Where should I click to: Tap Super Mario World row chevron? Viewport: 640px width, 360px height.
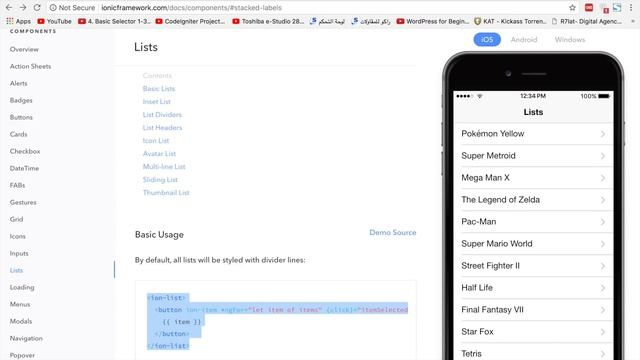coord(602,244)
